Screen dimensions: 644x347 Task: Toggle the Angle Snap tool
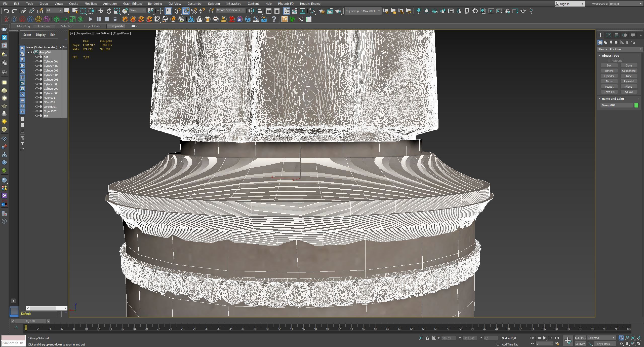coord(186,11)
